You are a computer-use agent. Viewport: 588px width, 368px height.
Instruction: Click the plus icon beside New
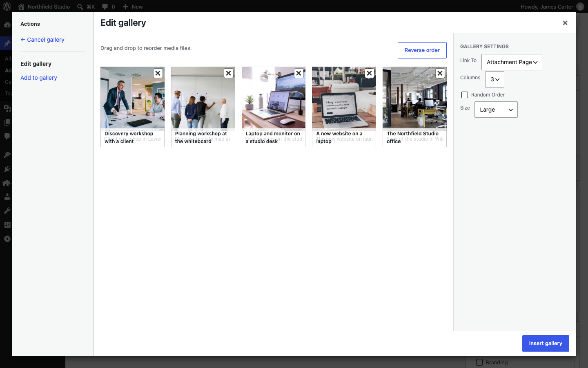pos(125,7)
